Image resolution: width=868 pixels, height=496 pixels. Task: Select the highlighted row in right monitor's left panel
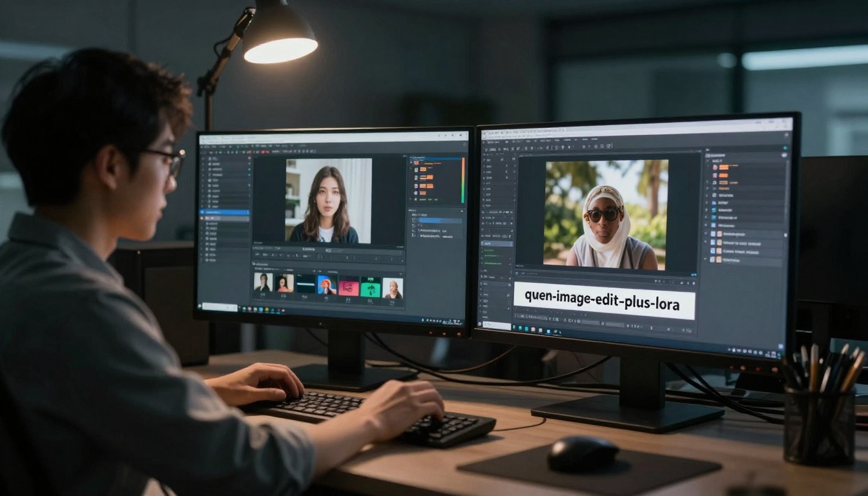click(x=497, y=243)
